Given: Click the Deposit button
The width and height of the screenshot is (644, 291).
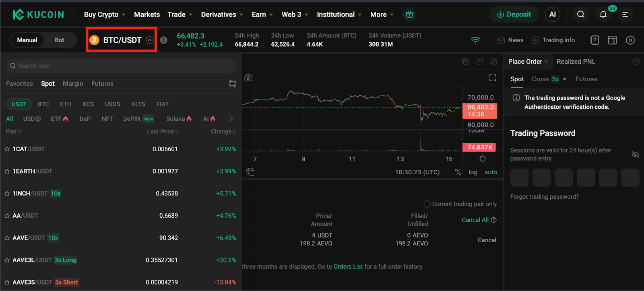Looking at the screenshot, I should [x=514, y=14].
